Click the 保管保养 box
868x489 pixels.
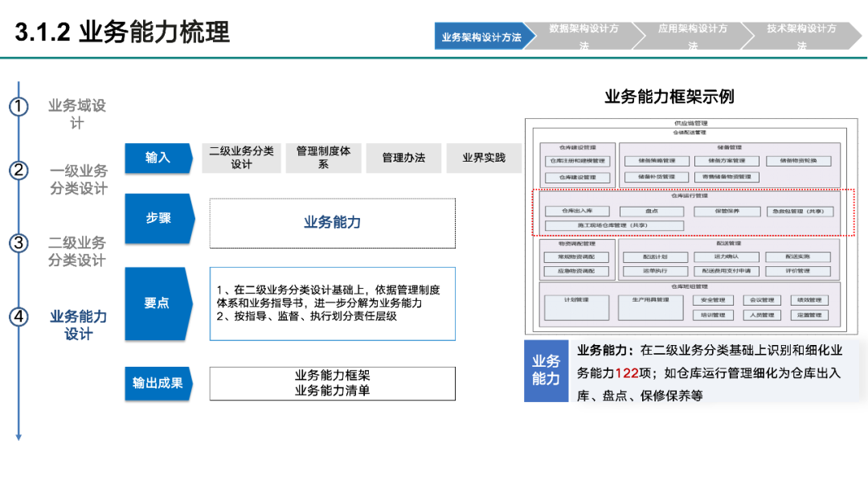[727, 211]
